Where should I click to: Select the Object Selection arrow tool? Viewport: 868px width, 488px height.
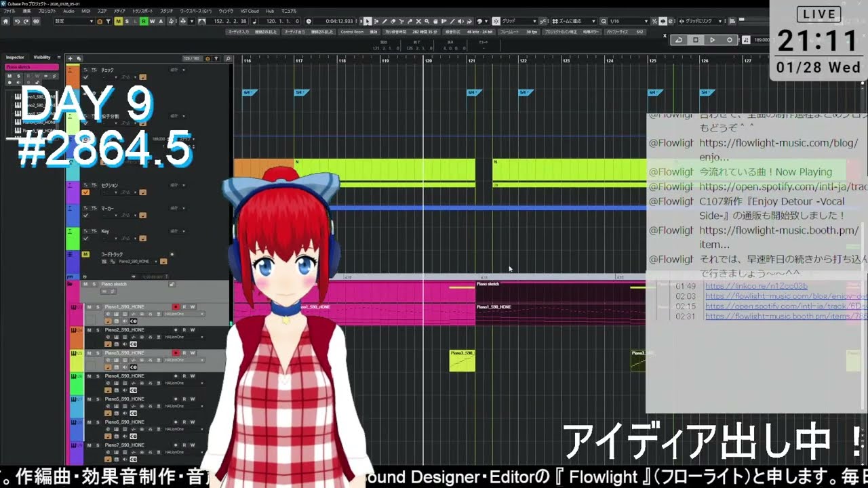(x=368, y=21)
